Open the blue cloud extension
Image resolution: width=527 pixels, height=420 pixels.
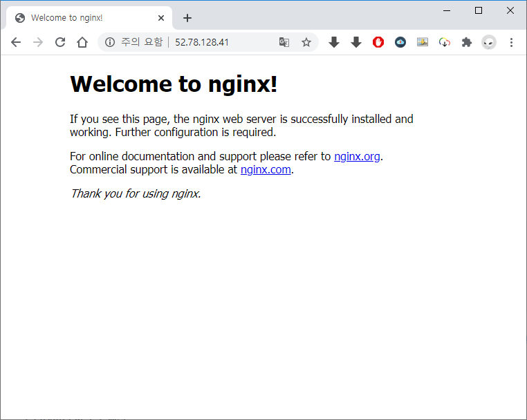click(400, 42)
